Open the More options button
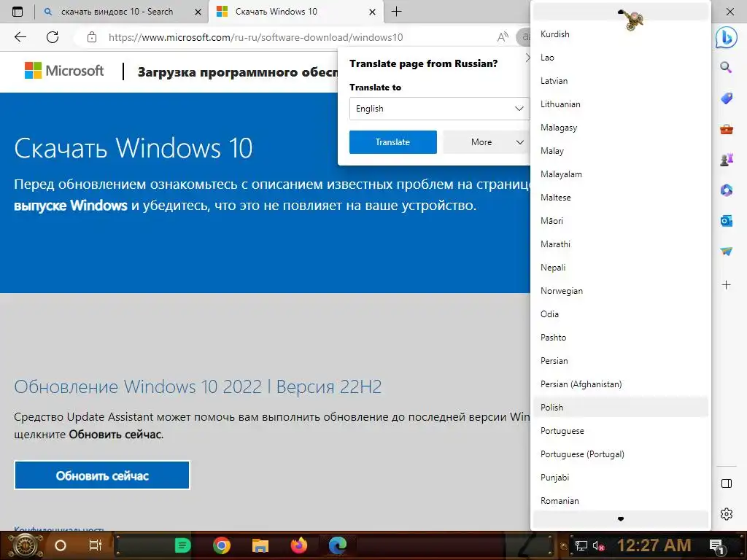Screen dimensions: 747x560 [x=486, y=142]
